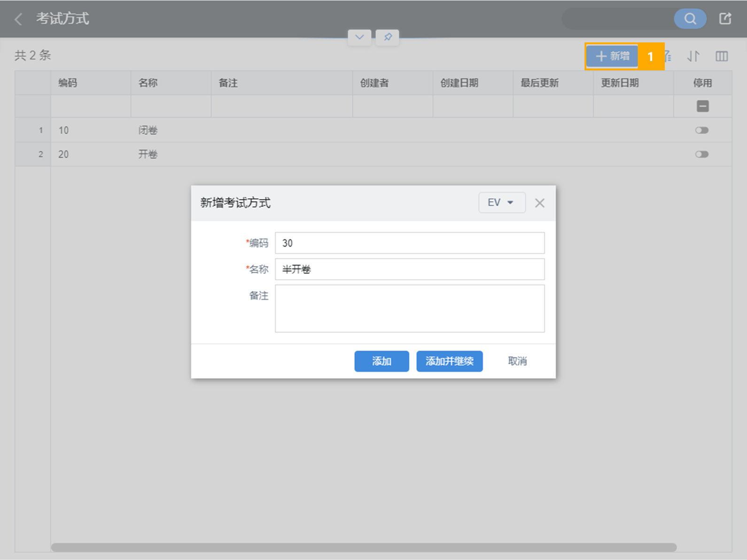Image resolution: width=747 pixels, height=560 pixels.
Task: Click the 备注 text area
Action: (x=410, y=308)
